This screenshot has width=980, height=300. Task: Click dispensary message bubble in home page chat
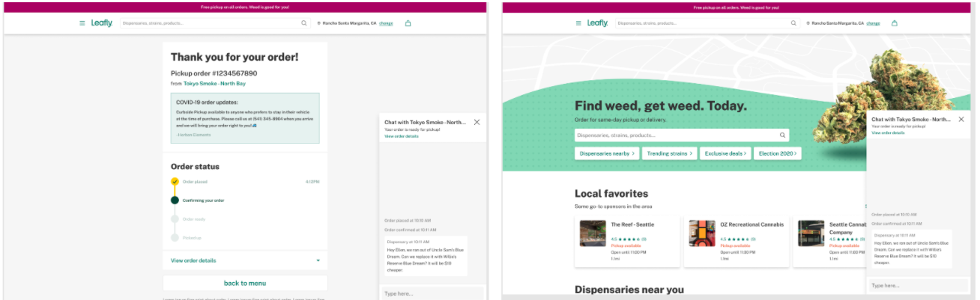(912, 249)
